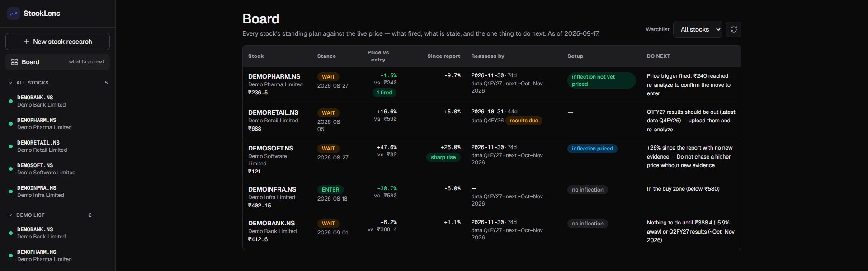Select DEMORETAIL.NS in sidebar
Viewport: 868px width, 271px height.
(x=57, y=146)
